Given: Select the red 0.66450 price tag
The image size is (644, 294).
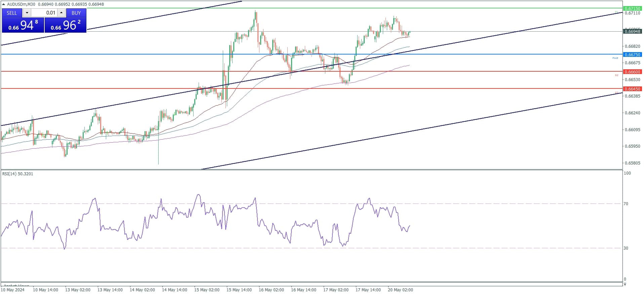Looking at the screenshot, I should click(632, 89).
